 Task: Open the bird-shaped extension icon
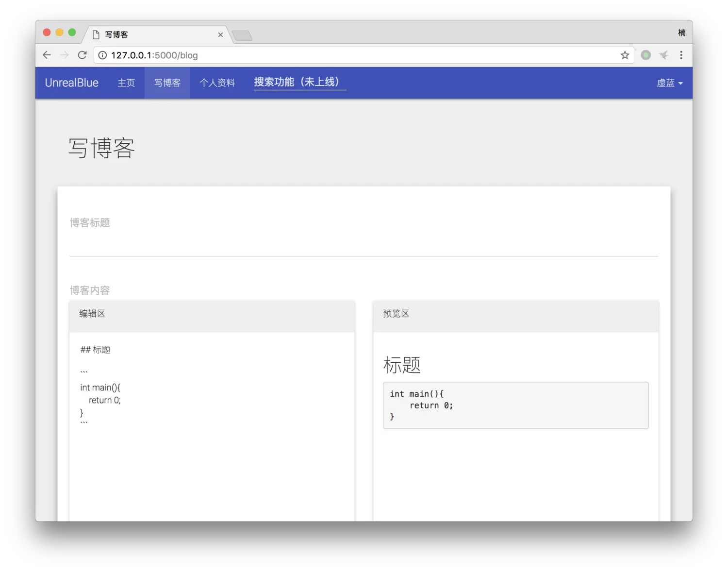663,55
